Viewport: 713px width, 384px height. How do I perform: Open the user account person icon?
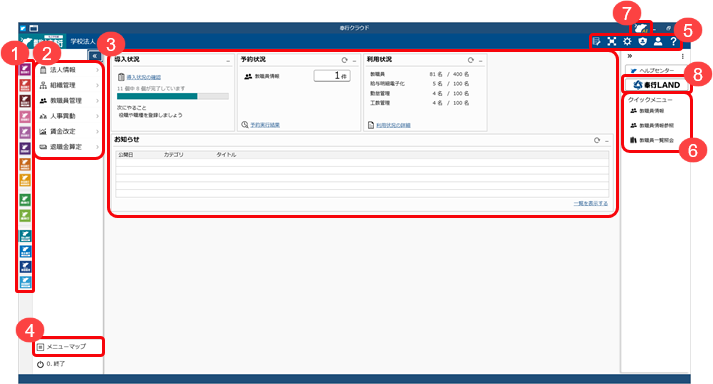pyautogui.click(x=658, y=41)
